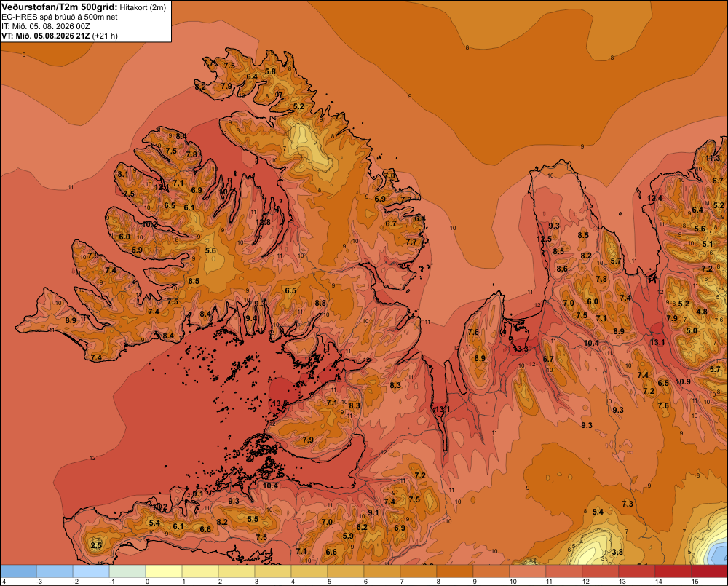Click the 12.8 temperature label in the Westfjords
Viewport: 728px width, 586px height.
[263, 222]
